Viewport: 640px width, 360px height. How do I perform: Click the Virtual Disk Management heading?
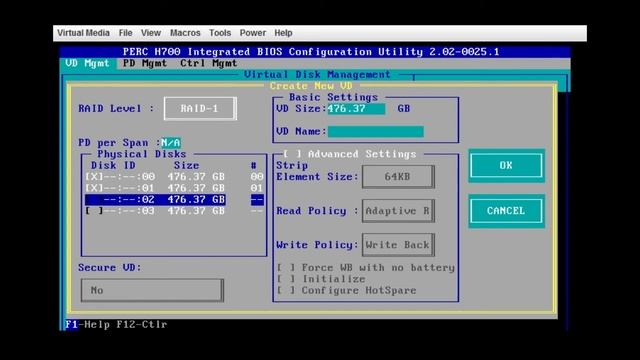click(317, 75)
